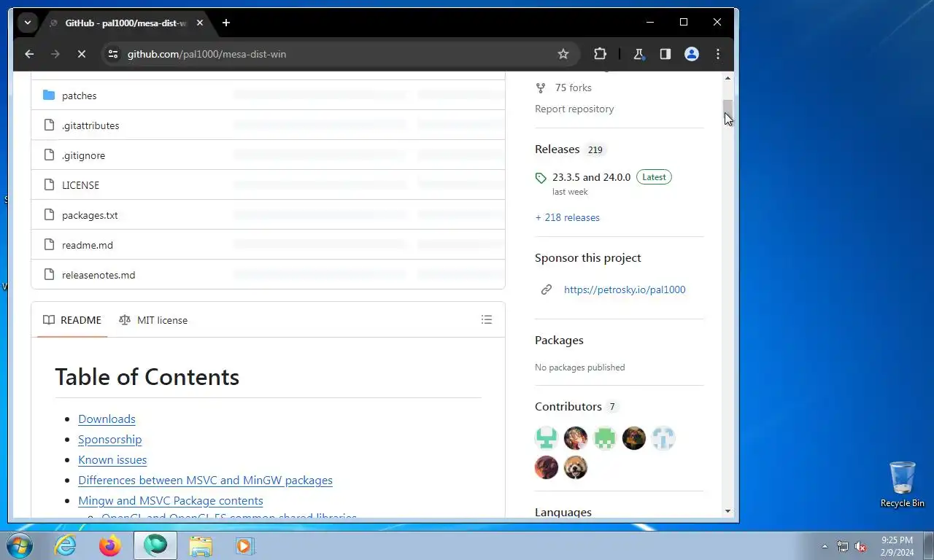Screen dimensions: 934x560
Task: Show hidden system tray icons
Action: pyautogui.click(x=825, y=546)
